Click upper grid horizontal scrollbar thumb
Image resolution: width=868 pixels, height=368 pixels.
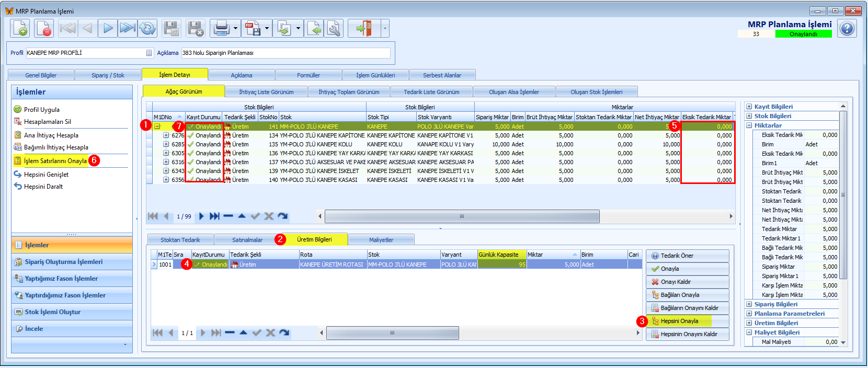462,216
